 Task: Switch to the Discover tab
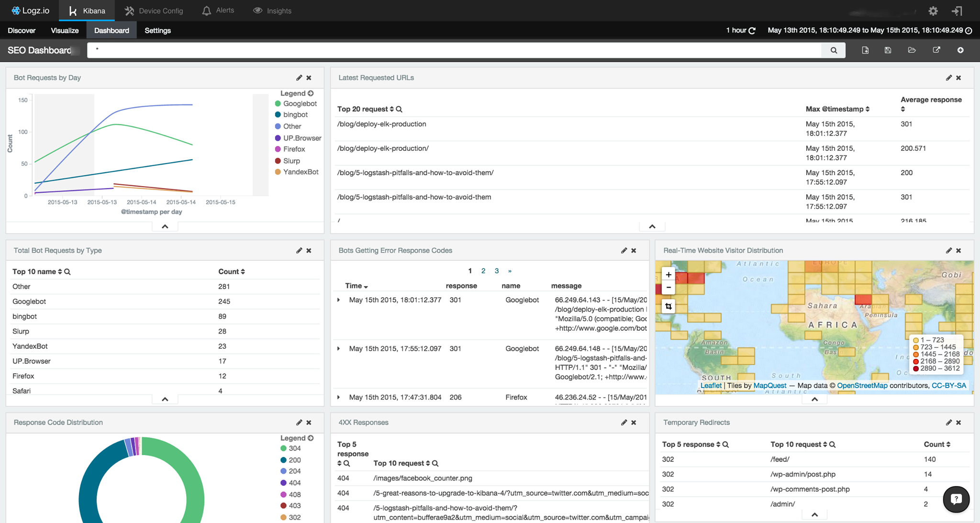tap(22, 30)
